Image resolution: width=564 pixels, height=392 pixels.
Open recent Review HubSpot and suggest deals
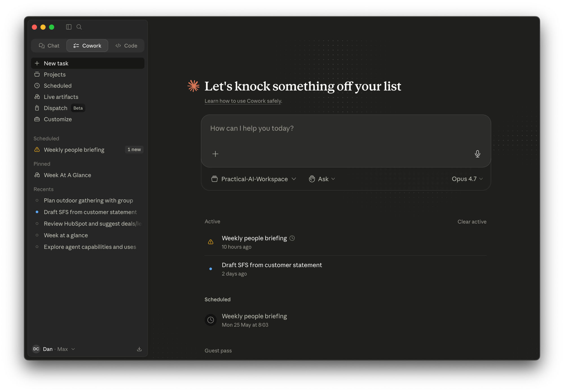pyautogui.click(x=88, y=223)
